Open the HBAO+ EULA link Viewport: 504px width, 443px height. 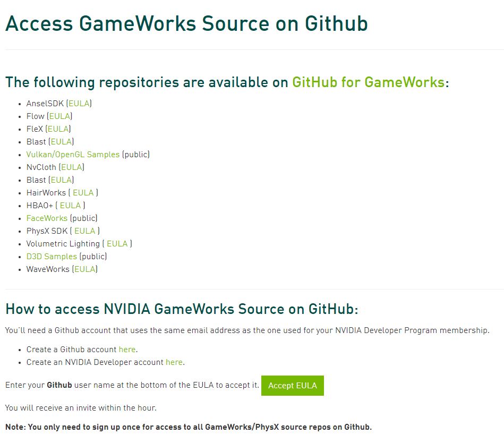pyautogui.click(x=71, y=206)
